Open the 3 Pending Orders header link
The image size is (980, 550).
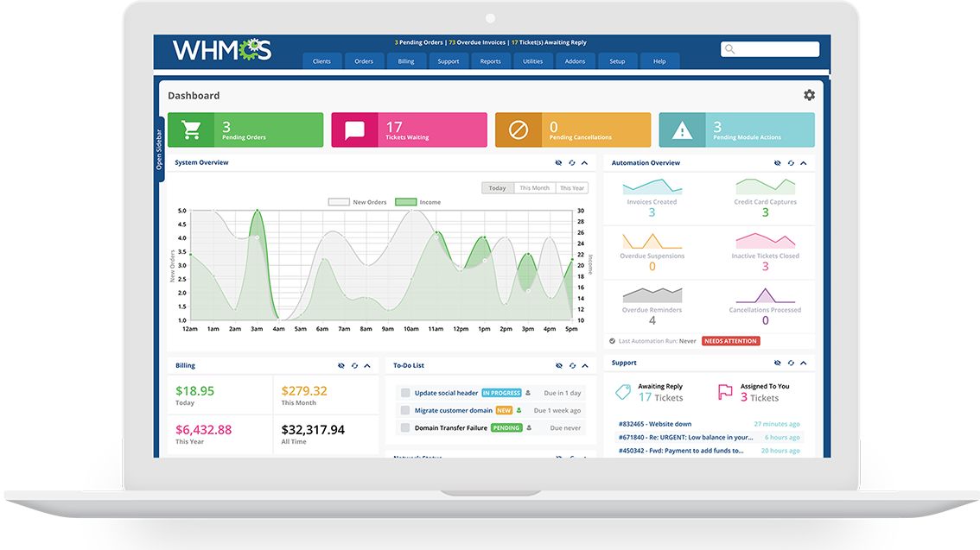[x=419, y=42]
